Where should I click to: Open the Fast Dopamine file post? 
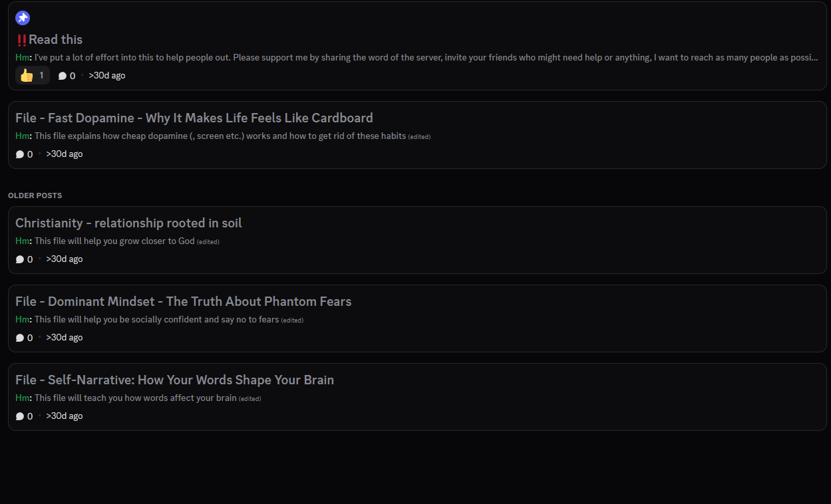coord(194,118)
